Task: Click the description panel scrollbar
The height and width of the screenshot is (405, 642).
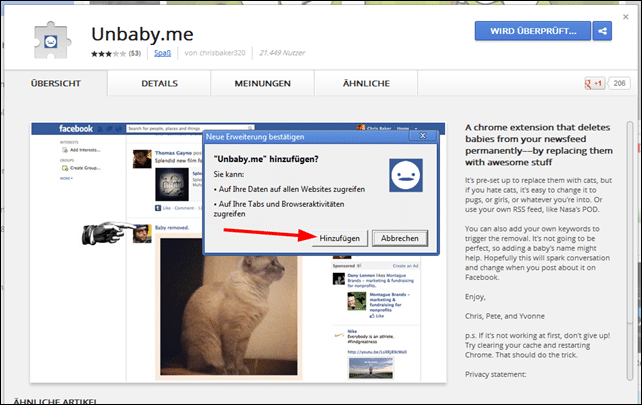Action: coord(630,251)
